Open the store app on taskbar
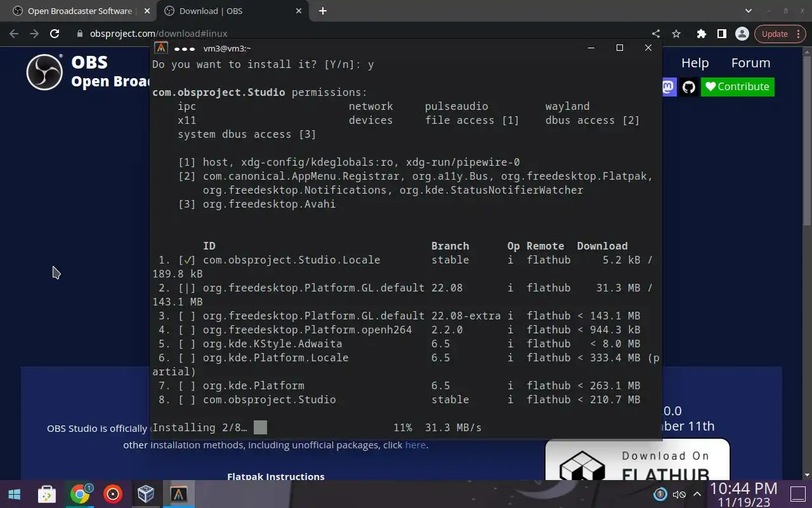This screenshot has width=812, height=508. pos(47,494)
